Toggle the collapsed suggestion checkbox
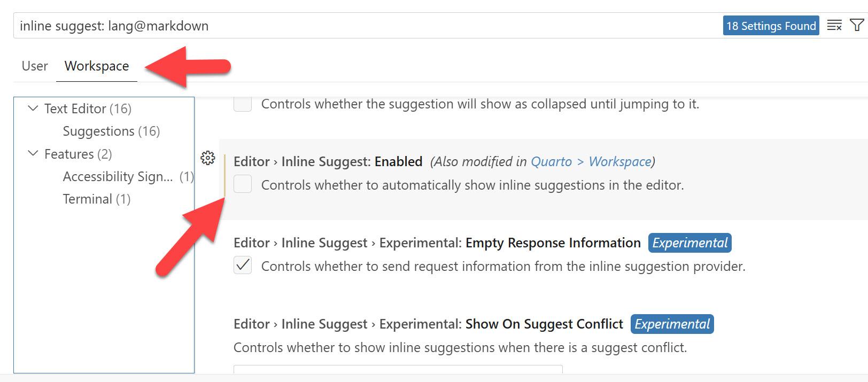This screenshot has width=868, height=382. coord(243,104)
